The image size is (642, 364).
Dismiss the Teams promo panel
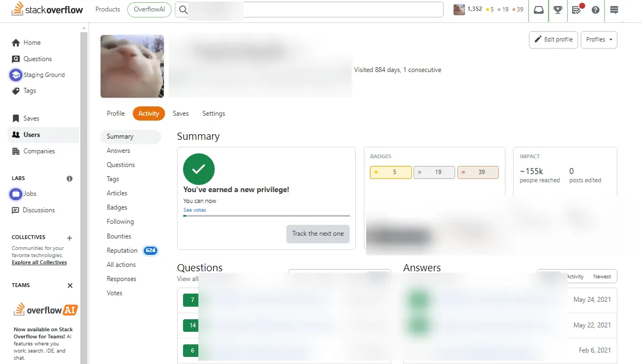click(70, 285)
